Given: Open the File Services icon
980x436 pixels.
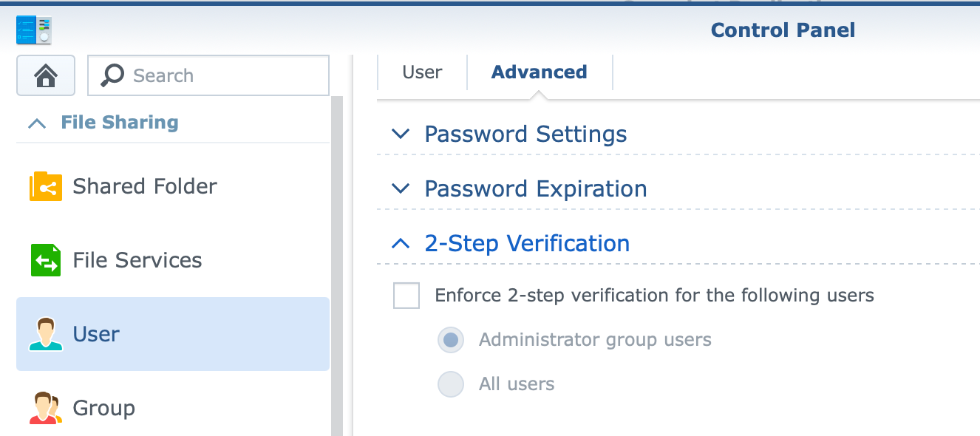Looking at the screenshot, I should pyautogui.click(x=46, y=260).
